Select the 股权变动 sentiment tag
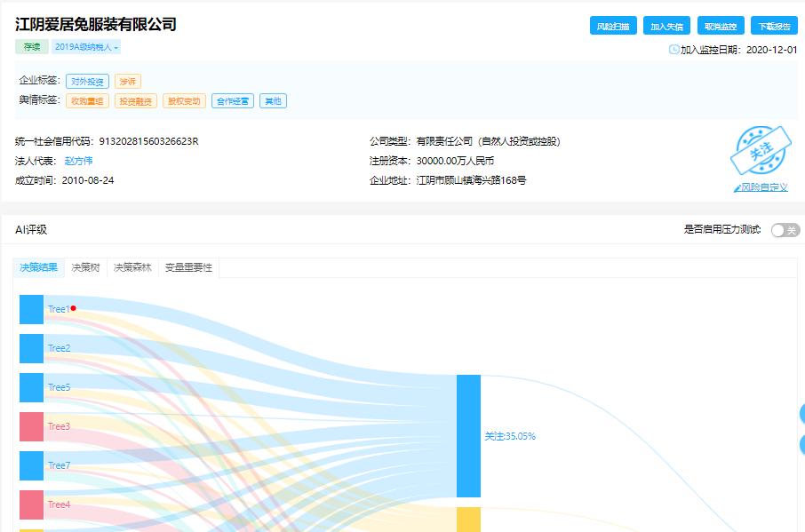The height and width of the screenshot is (532, 805). pyautogui.click(x=187, y=100)
